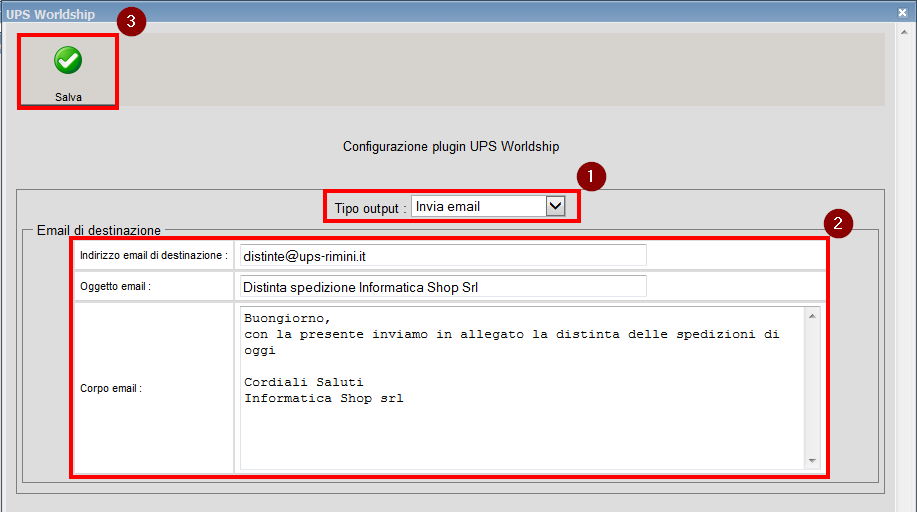Click the 'Email di destinazione' group title
917x512 pixels.
tap(99, 230)
